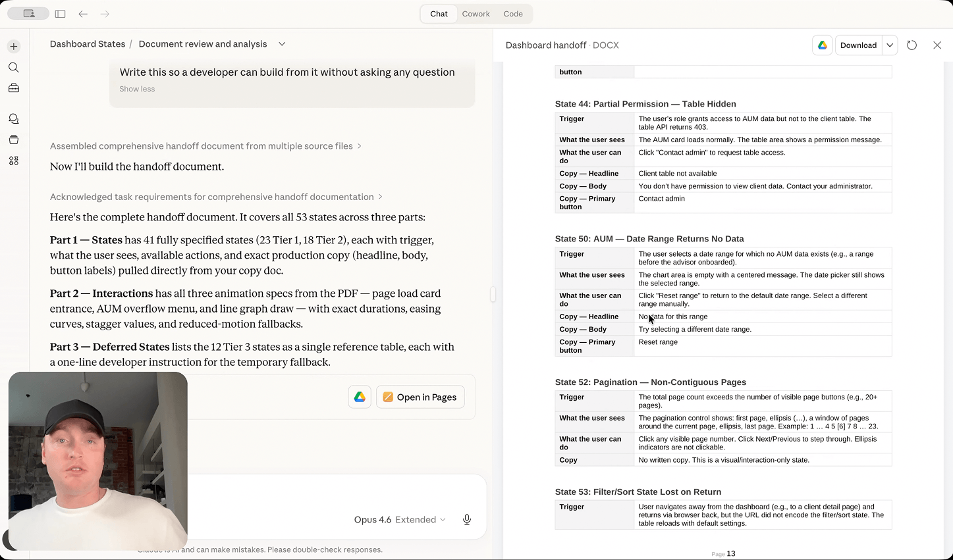Open the chat title dropdown chevron
Viewport: 953px width, 560px height.
tap(282, 44)
